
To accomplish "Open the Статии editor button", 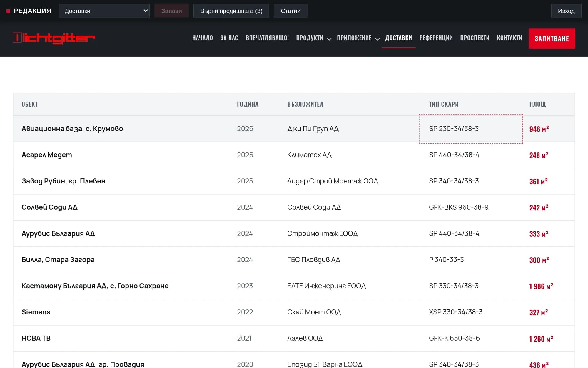I will pos(290,11).
